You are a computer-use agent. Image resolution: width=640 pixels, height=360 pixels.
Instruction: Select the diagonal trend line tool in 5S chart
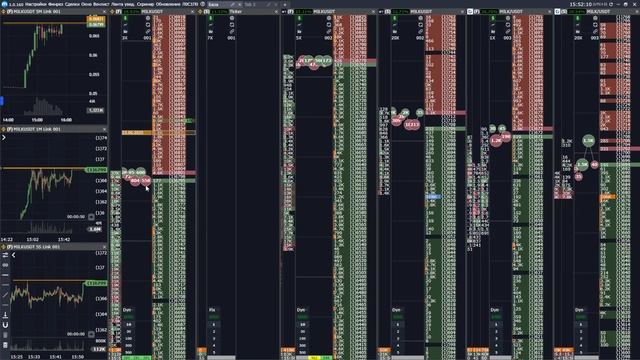click(x=5, y=295)
